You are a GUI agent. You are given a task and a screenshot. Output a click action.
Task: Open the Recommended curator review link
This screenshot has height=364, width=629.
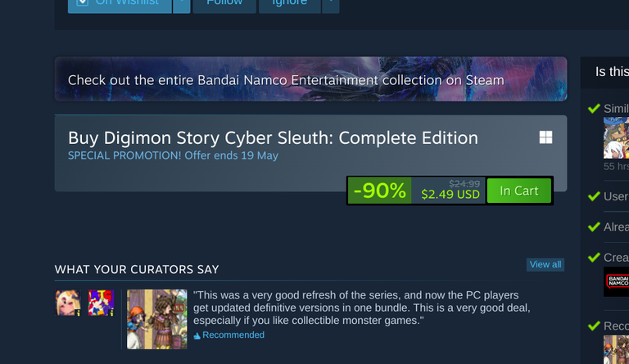(233, 335)
